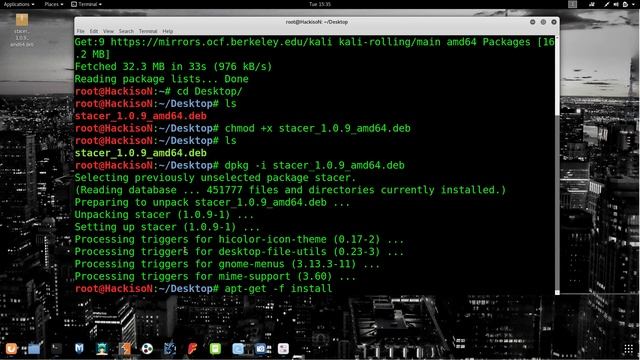Viewport: 640px width, 360px height.
Task: Click the 'cd Desktop/' command text
Action: [x=209, y=91]
